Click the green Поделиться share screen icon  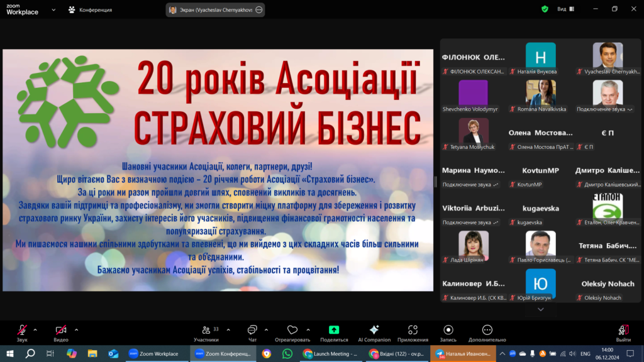pos(334,330)
